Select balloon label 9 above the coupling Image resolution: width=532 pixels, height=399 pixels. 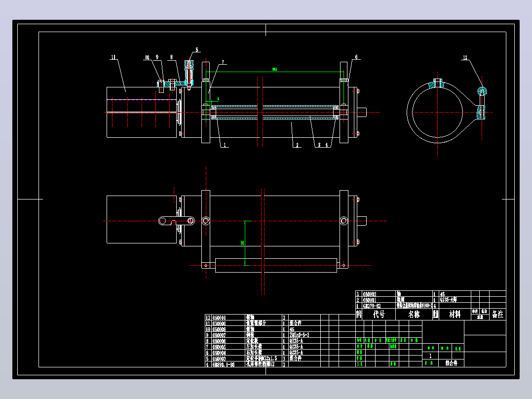(x=157, y=57)
